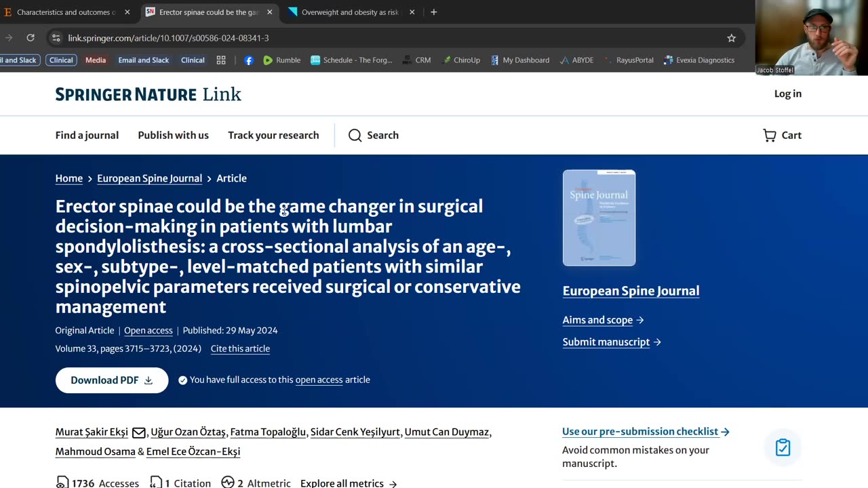Open the ChiroUp bookmark
Screen dimensions: 868x488
[461, 60]
